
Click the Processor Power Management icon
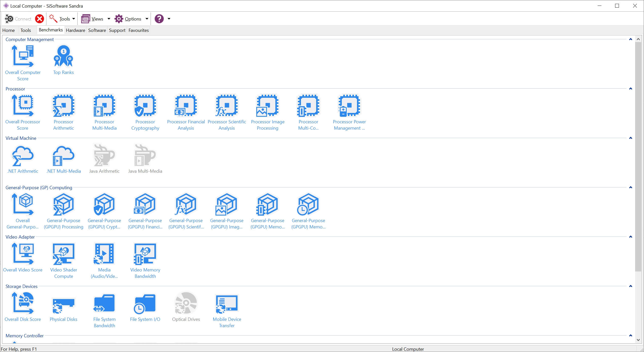coord(349,106)
